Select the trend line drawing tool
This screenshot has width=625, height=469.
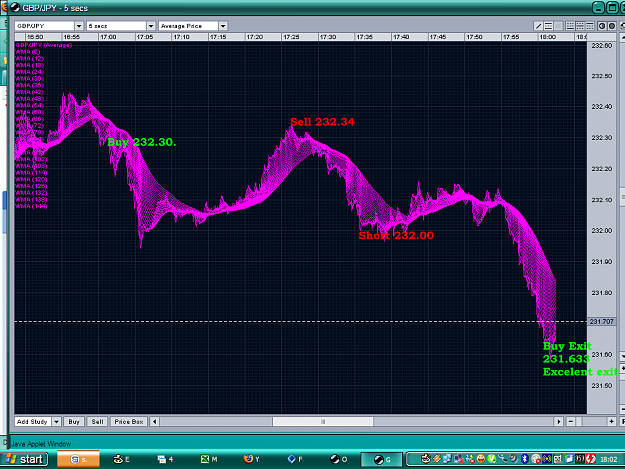tap(538, 26)
